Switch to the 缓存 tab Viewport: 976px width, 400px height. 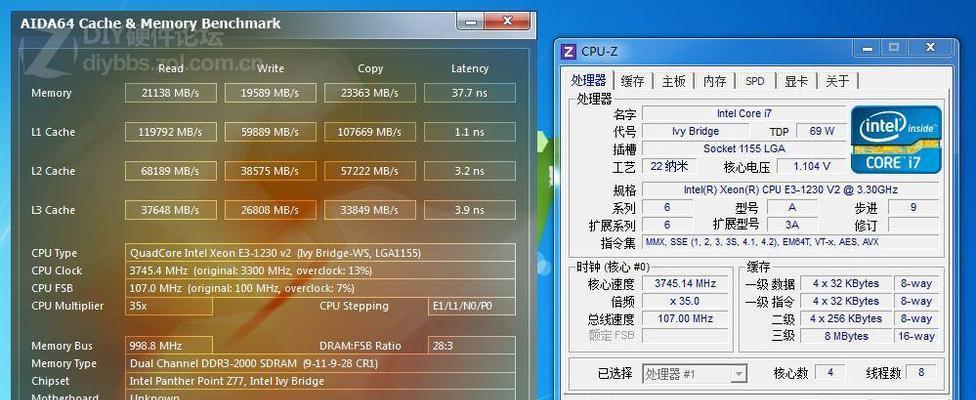tap(632, 81)
